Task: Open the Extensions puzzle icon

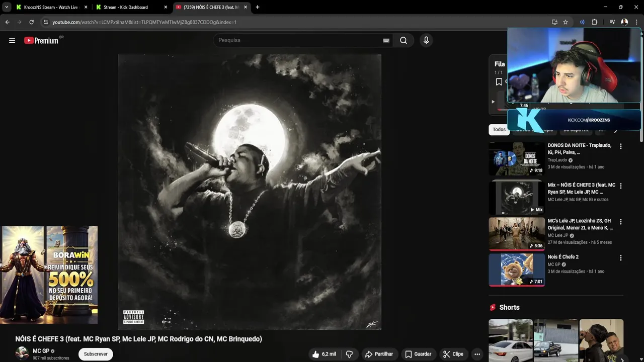Action: coord(594,22)
